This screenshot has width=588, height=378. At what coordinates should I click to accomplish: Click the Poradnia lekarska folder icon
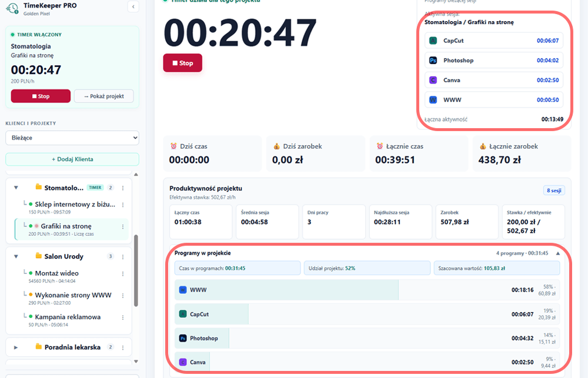click(x=38, y=346)
